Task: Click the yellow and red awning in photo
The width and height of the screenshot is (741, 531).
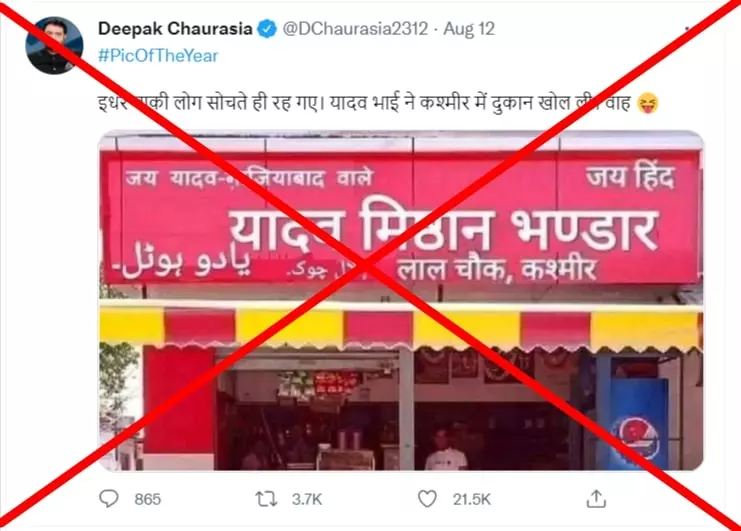Action: pyautogui.click(x=401, y=328)
